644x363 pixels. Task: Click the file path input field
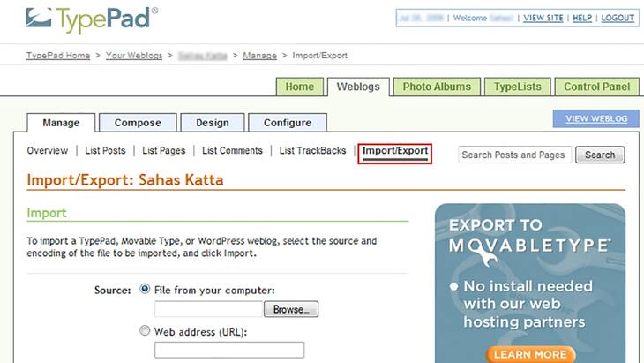coord(209,309)
